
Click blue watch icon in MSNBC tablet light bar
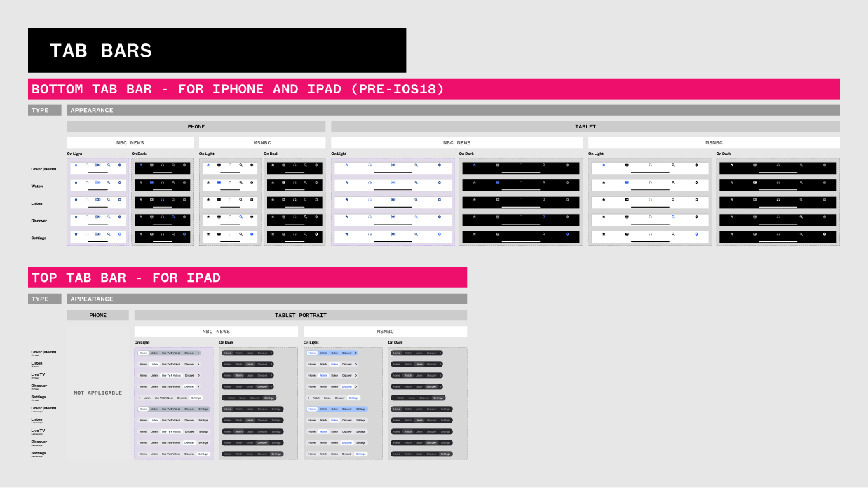[627, 182]
